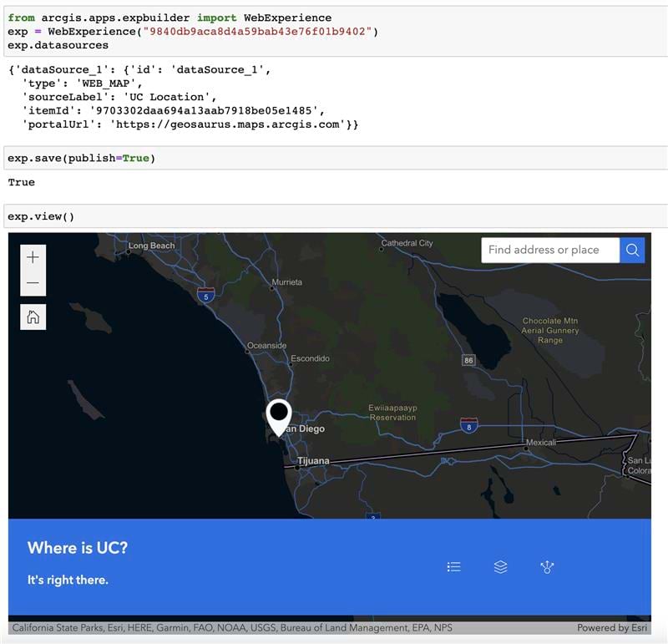The image size is (668, 644).
Task: Click the itemId value in output
Action: click(204, 111)
